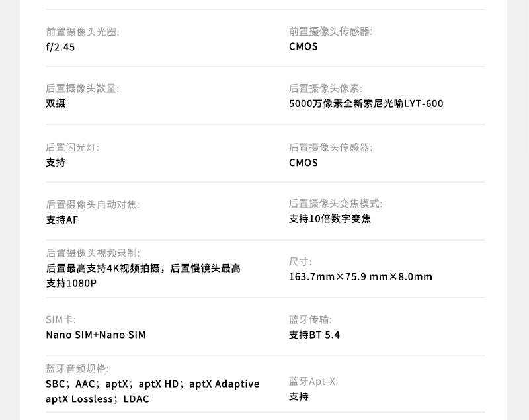The width and height of the screenshot is (529, 420).
Task: Click 支持 under 蓝牙Apt-X
Action: coord(298,396)
